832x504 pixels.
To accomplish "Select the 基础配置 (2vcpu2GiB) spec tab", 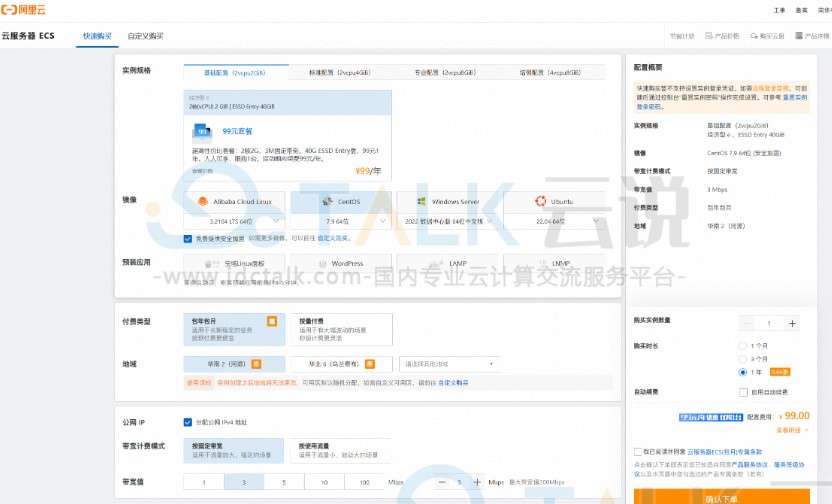I will 236,72.
